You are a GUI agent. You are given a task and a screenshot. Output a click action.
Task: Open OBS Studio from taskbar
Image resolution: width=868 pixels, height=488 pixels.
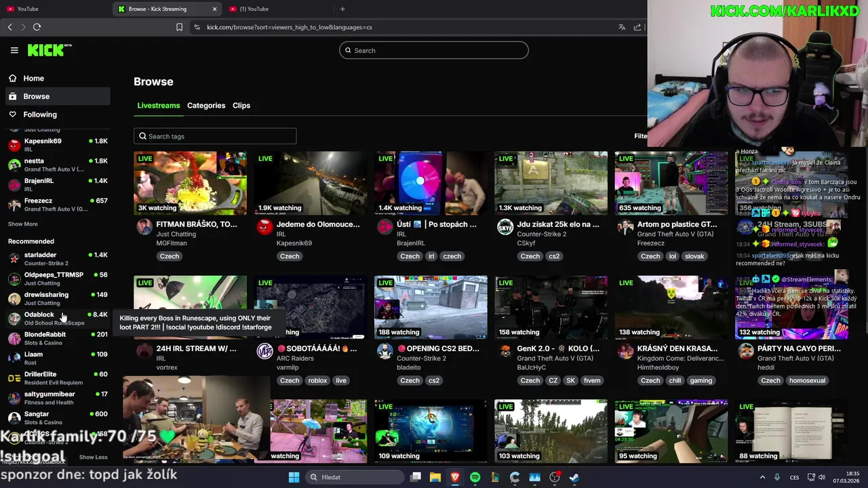[555, 477]
